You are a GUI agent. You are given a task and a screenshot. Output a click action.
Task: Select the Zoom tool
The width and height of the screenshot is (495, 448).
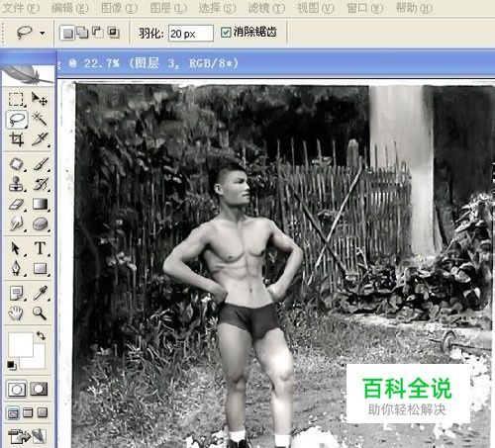(x=40, y=313)
